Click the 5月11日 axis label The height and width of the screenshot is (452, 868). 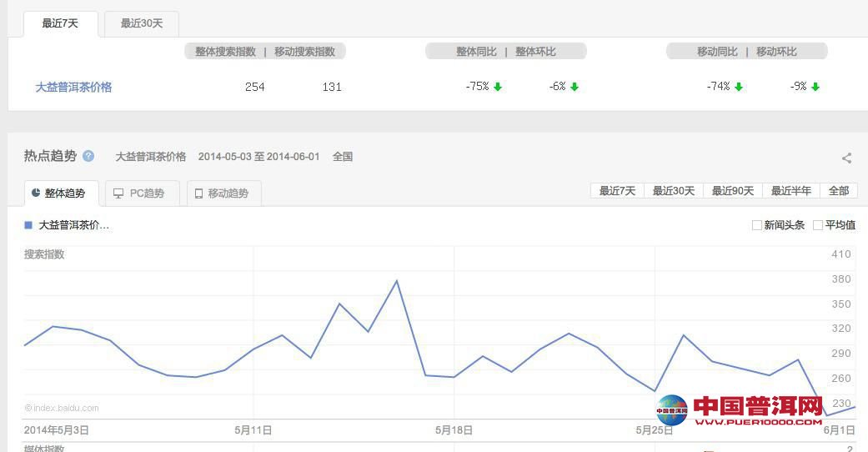click(253, 430)
